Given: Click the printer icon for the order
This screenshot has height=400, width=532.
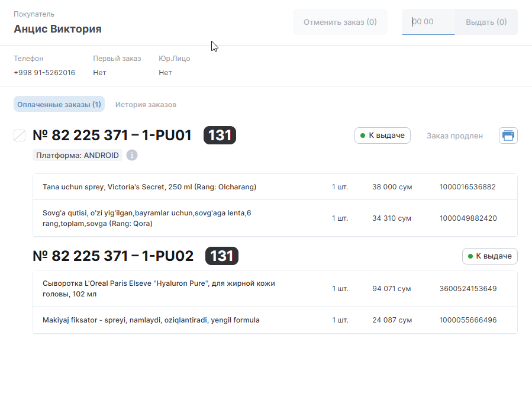Looking at the screenshot, I should coord(508,136).
